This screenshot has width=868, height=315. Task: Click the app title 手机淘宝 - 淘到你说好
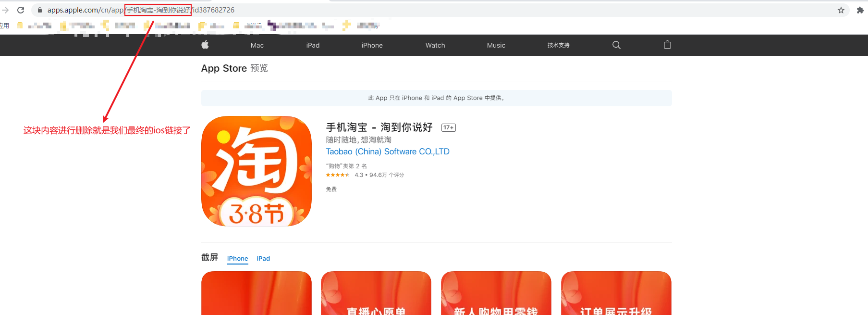(x=379, y=127)
